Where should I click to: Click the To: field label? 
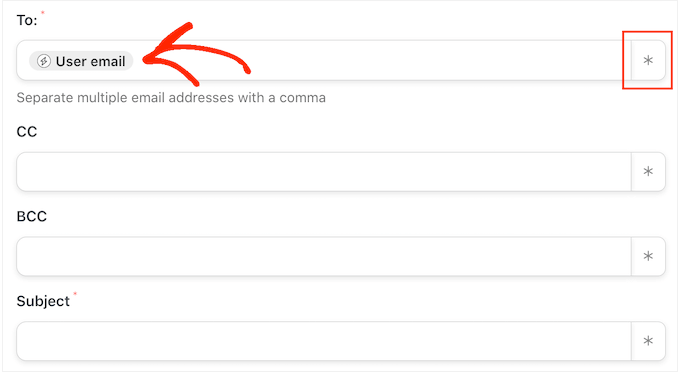(27, 20)
